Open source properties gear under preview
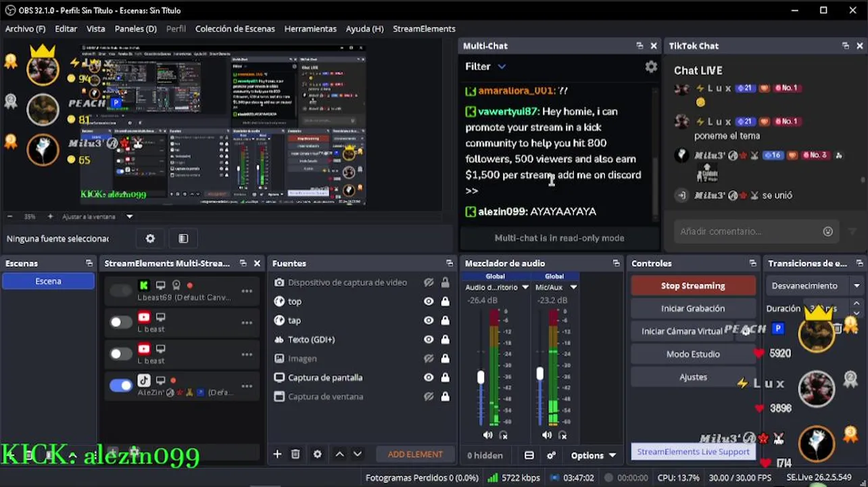Viewport: 868px width, 487px height. (x=150, y=238)
